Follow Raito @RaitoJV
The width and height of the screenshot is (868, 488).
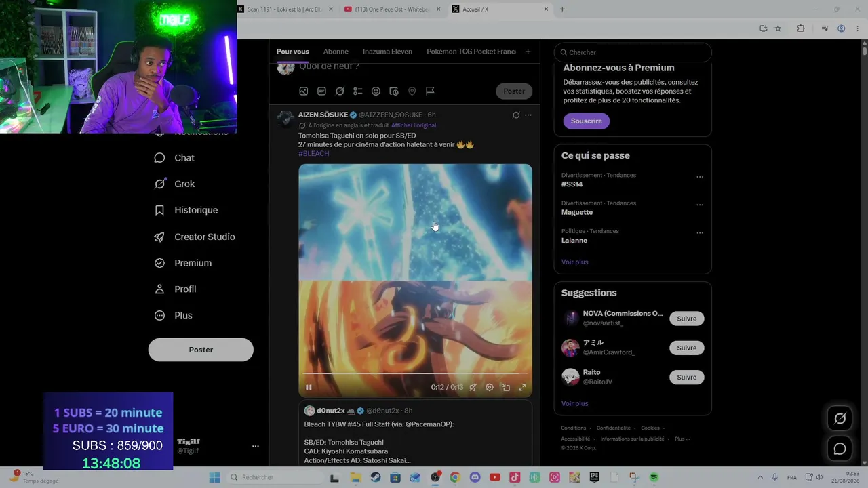687,378
